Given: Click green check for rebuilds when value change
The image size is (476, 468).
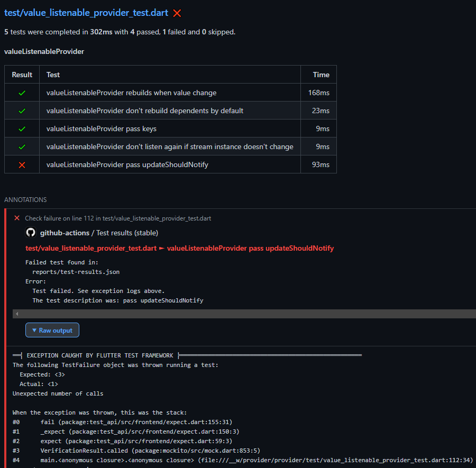Looking at the screenshot, I should pyautogui.click(x=22, y=93).
